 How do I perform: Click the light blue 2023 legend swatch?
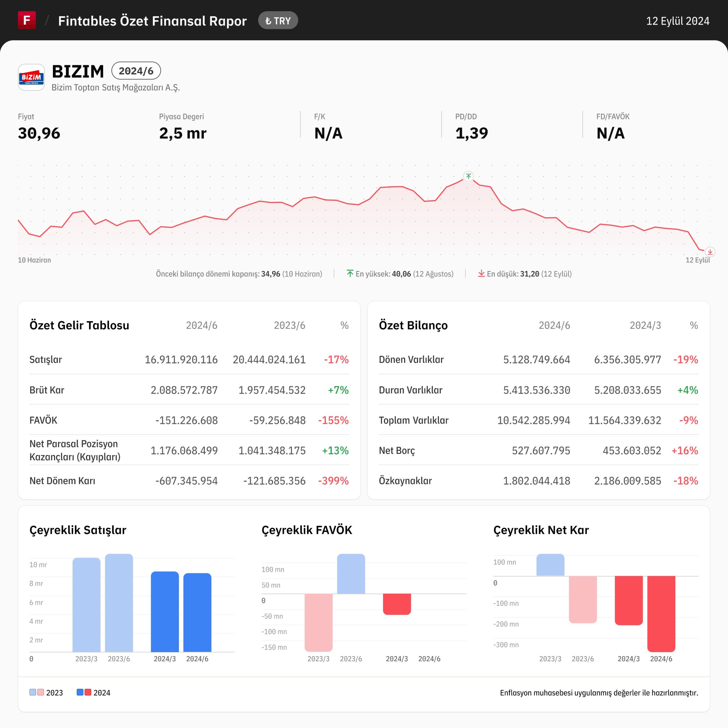coord(33,692)
